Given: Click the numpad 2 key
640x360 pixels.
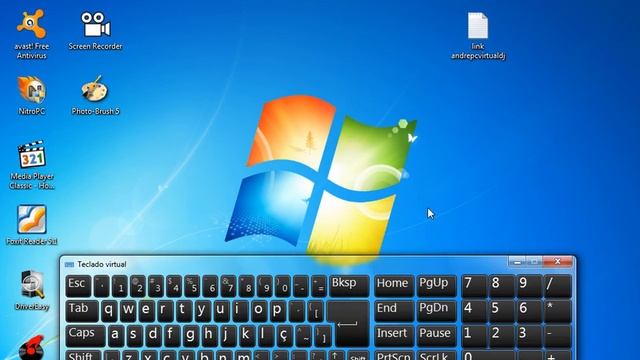Looking at the screenshot, I should coord(502,336).
